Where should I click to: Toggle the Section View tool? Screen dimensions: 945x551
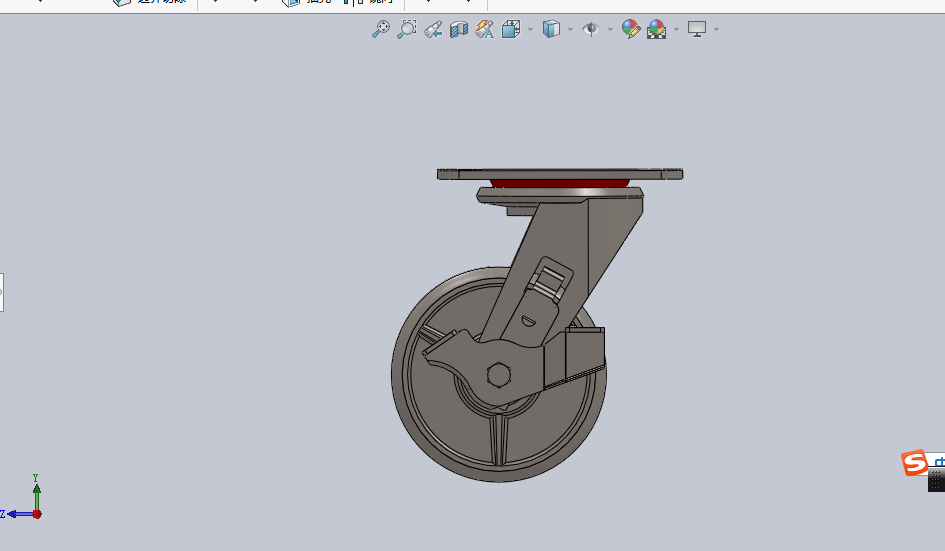[459, 29]
